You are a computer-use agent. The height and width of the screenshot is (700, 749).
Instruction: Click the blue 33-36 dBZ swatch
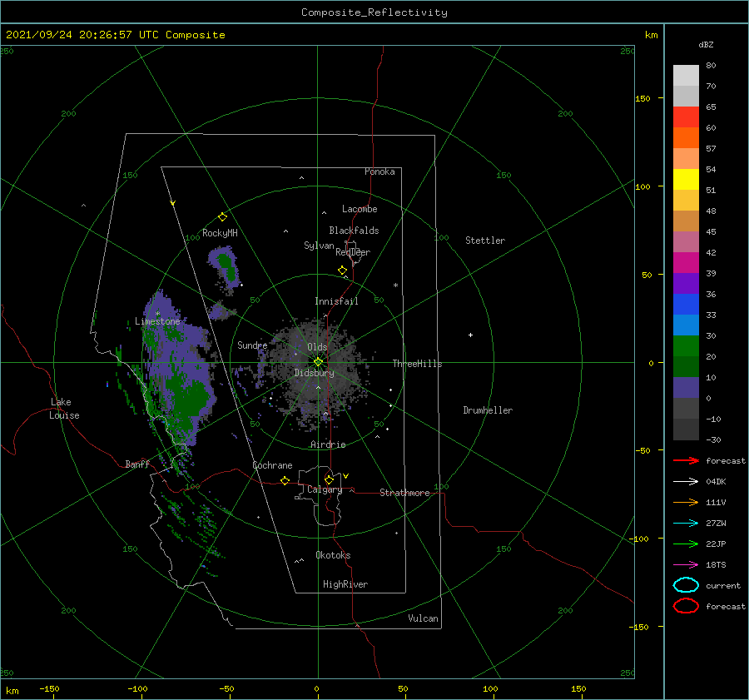pos(686,305)
